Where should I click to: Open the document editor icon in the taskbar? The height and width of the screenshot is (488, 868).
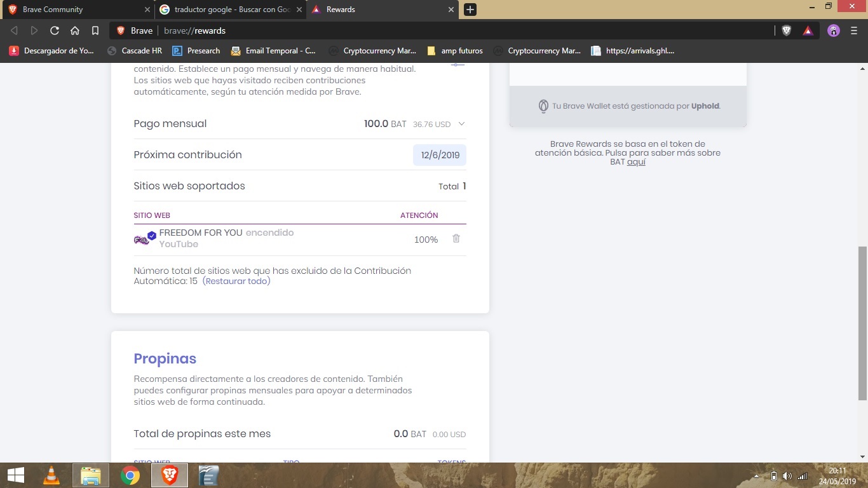pos(208,475)
